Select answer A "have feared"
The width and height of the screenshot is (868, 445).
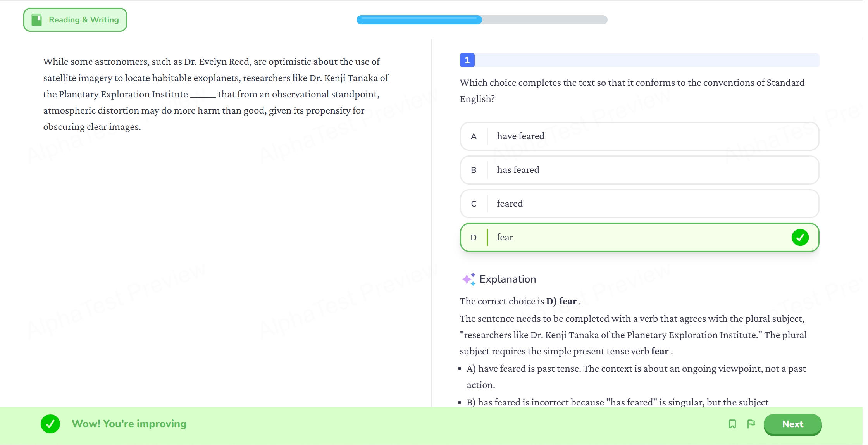[x=639, y=136]
